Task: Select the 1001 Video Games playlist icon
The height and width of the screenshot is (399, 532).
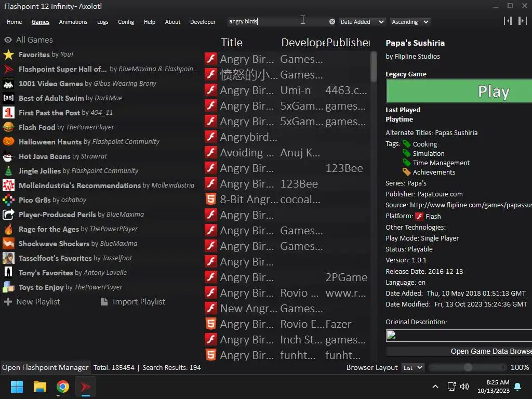Action: [x=8, y=84]
